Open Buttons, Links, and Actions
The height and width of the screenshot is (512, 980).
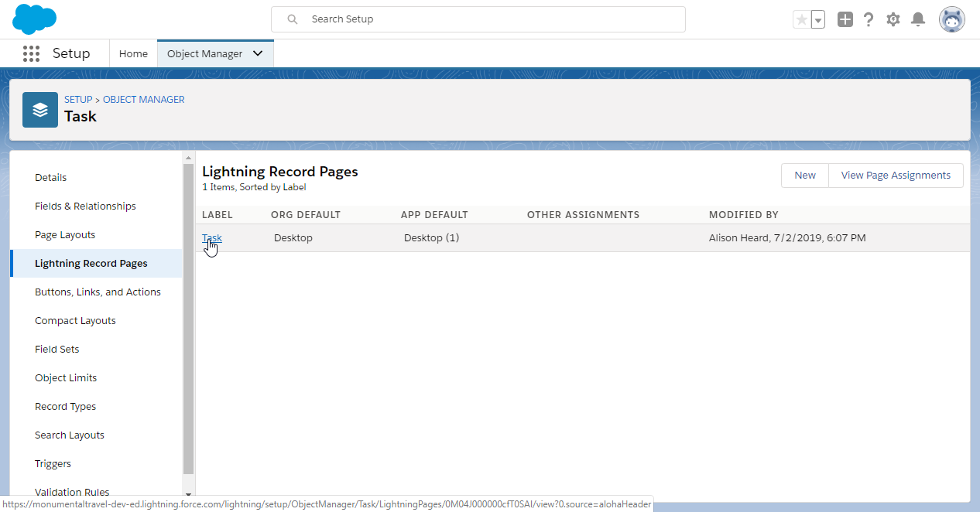98,292
